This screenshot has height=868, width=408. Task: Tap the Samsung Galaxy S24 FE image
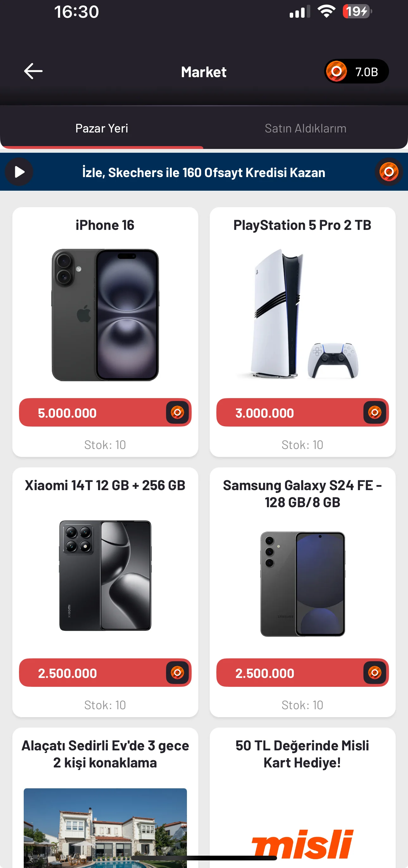tap(302, 584)
